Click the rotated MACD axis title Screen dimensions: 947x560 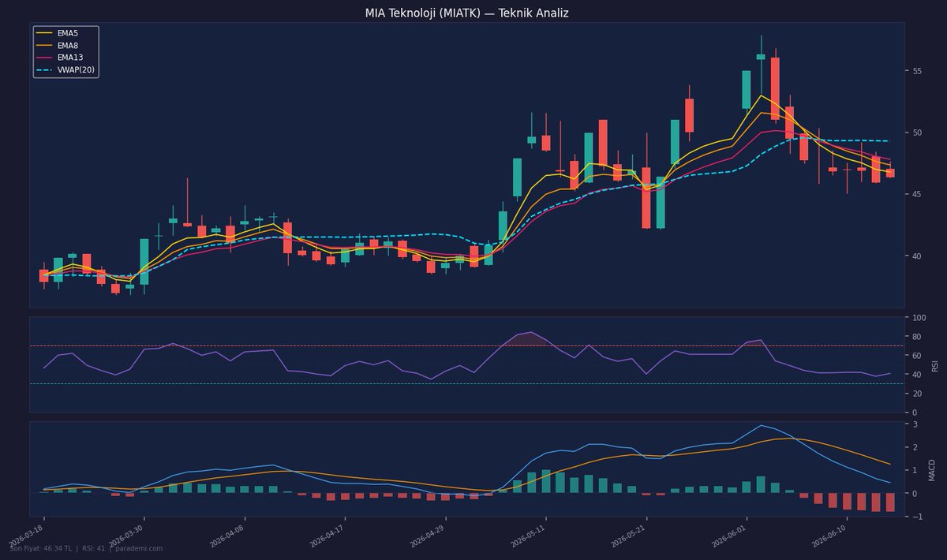coord(932,469)
